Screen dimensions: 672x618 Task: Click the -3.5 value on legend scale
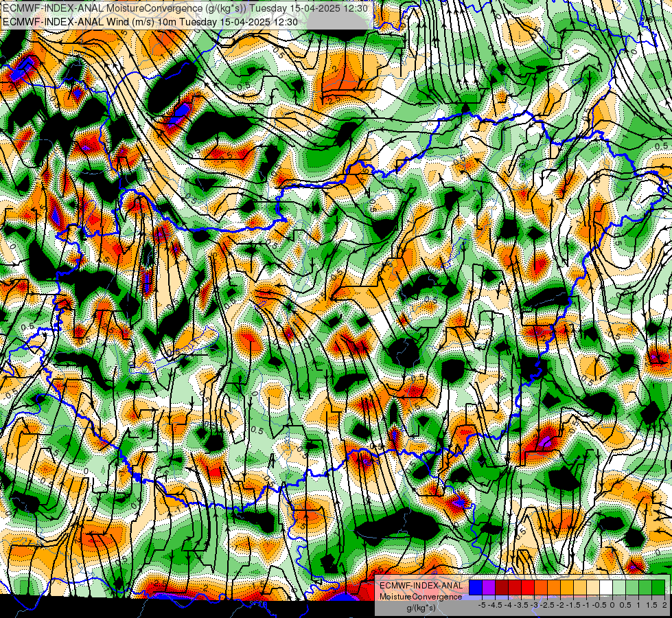click(521, 605)
